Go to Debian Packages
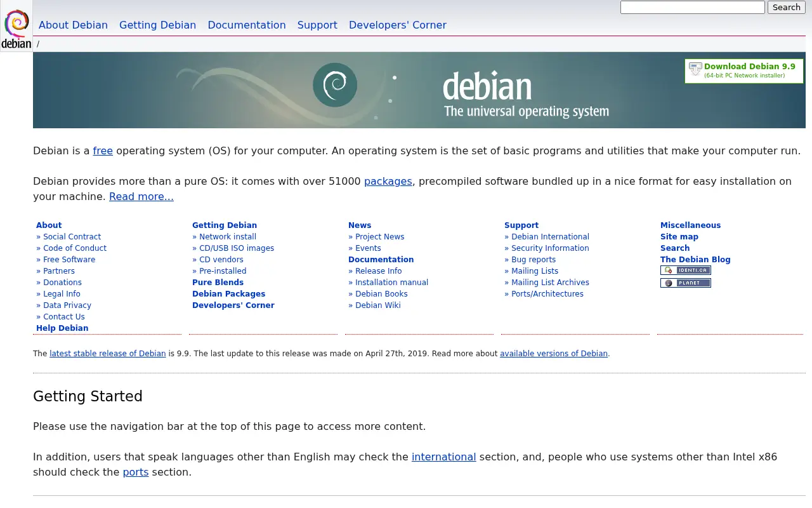Screen dimensions: 812x508 click(x=228, y=294)
